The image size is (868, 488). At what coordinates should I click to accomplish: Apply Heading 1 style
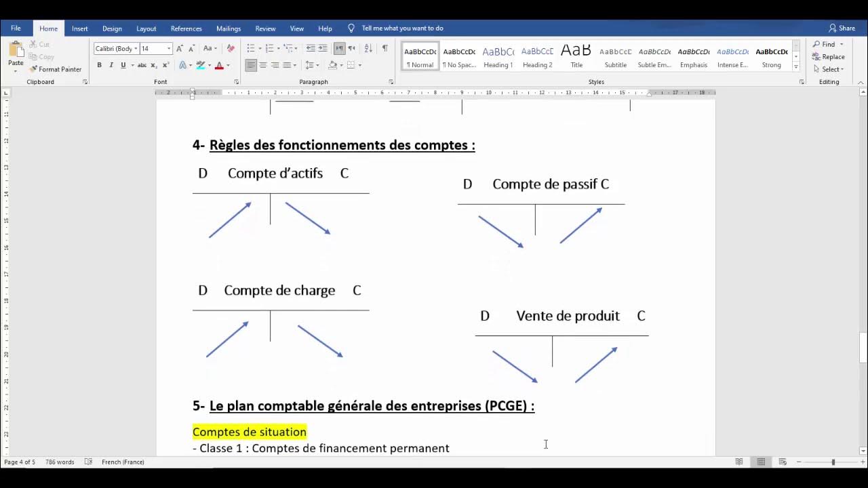(498, 57)
